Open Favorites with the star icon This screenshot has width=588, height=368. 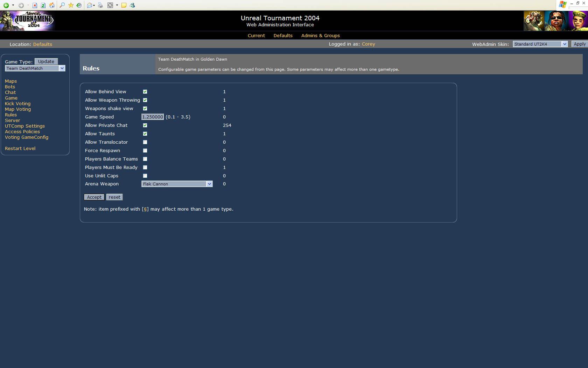click(x=71, y=5)
